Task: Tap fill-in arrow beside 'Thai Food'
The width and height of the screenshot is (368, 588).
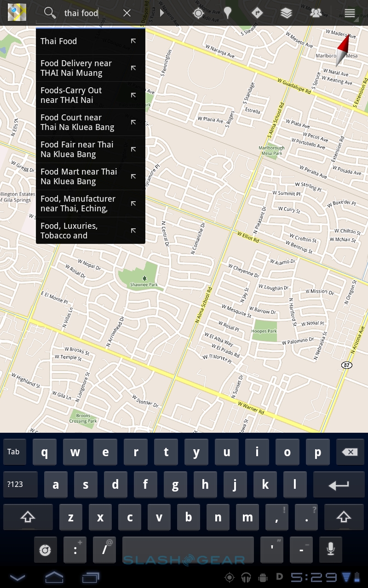Action: [133, 41]
